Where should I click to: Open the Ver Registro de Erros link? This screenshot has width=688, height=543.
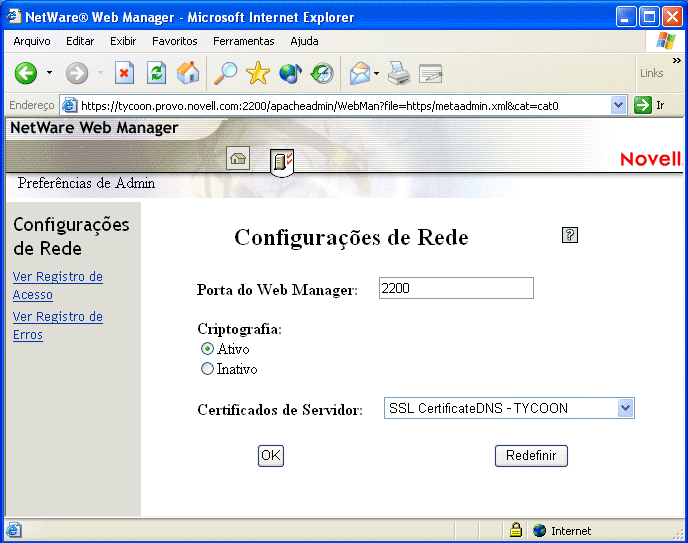[57, 325]
